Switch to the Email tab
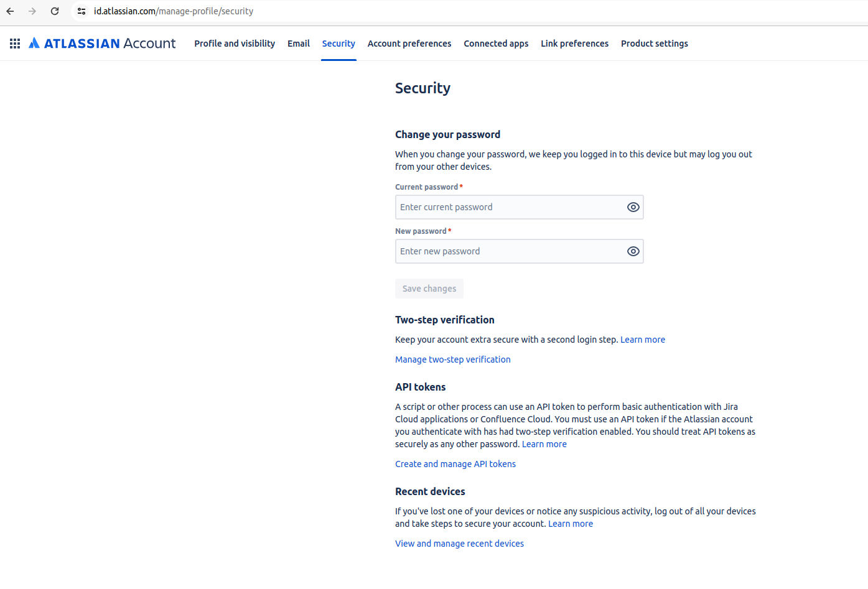 point(299,44)
